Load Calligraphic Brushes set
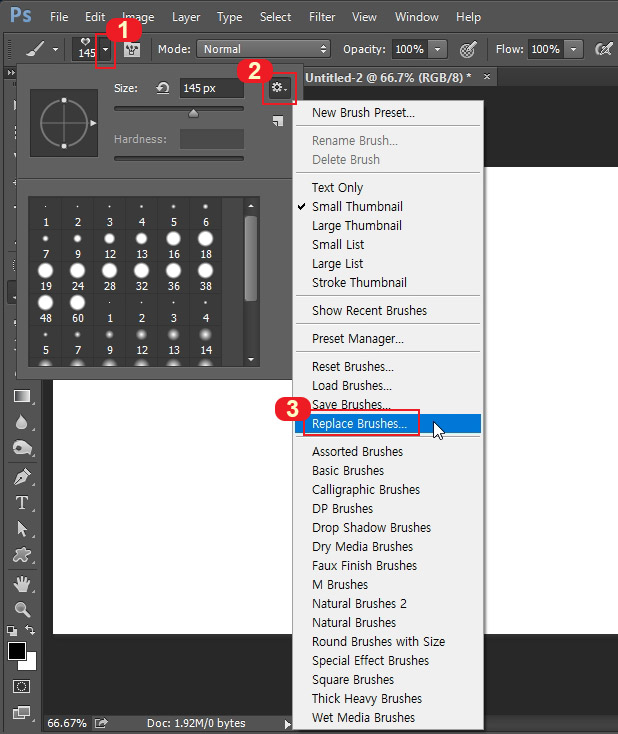The width and height of the screenshot is (618, 734). [388, 490]
